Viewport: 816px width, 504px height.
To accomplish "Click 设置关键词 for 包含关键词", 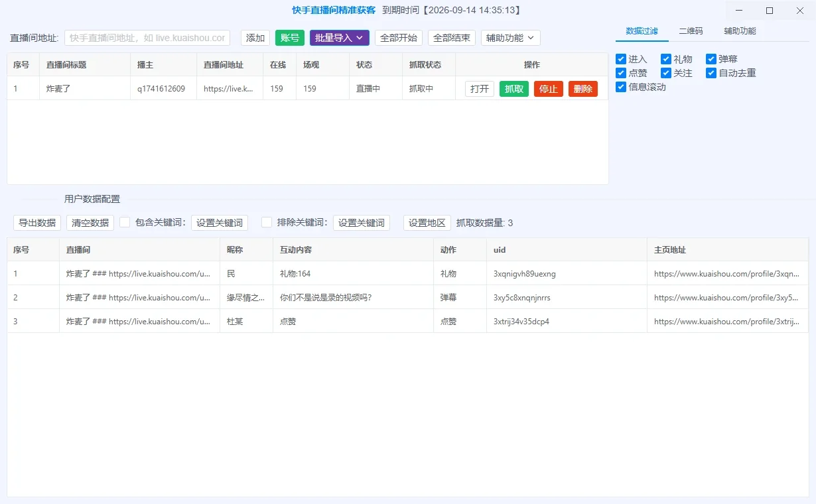I will click(220, 223).
